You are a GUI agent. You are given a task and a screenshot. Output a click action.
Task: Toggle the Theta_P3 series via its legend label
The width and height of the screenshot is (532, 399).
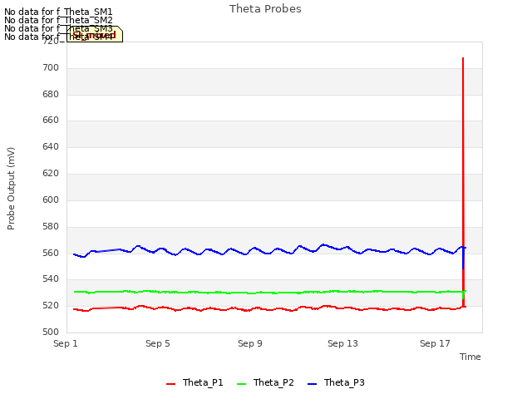pos(344,382)
